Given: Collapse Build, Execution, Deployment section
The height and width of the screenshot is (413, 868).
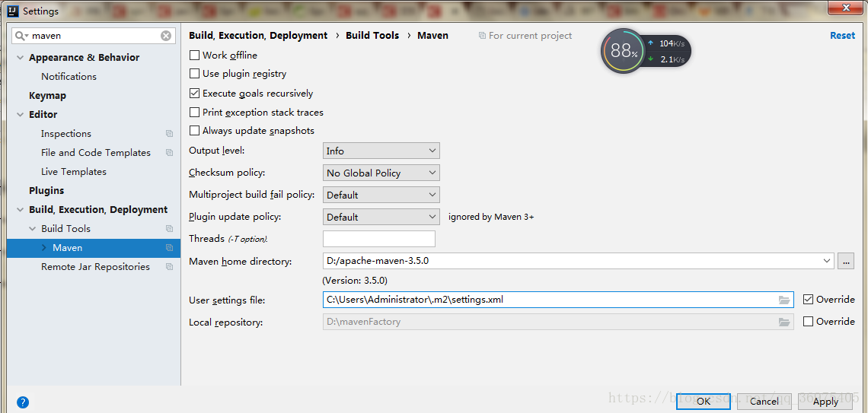Looking at the screenshot, I should pos(21,209).
